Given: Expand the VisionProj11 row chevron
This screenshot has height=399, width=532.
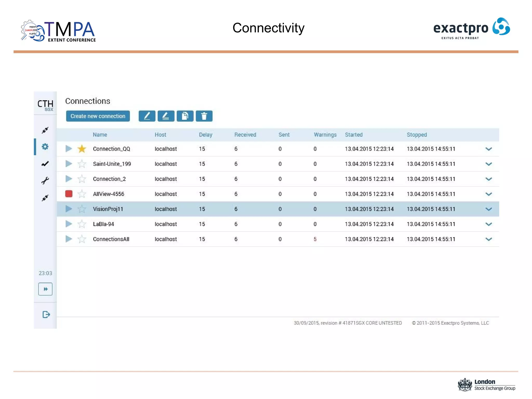Looking at the screenshot, I should [x=488, y=209].
